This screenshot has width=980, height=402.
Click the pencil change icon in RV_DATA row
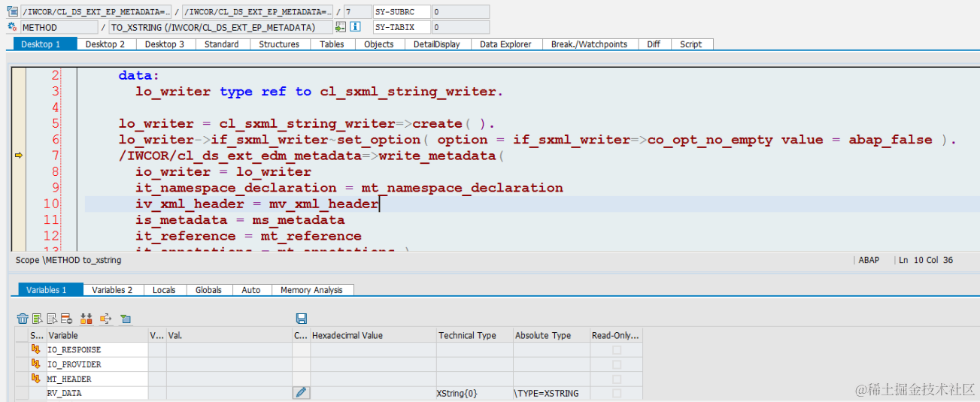(302, 393)
